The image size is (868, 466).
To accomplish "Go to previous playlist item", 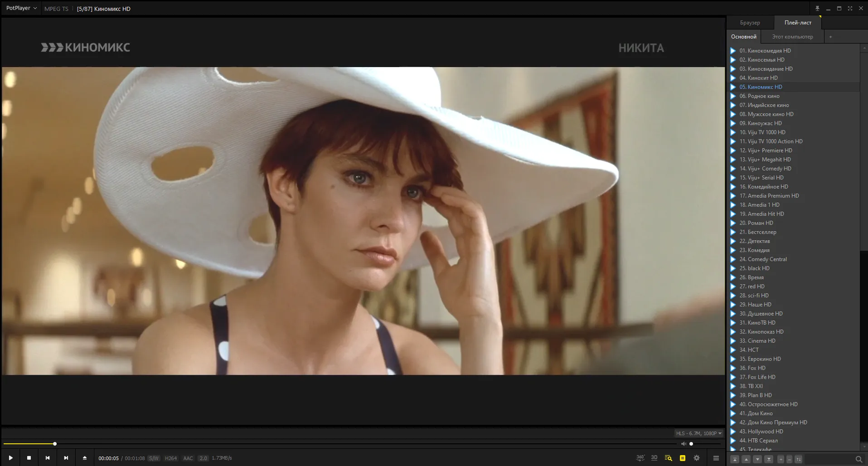I will [48, 458].
